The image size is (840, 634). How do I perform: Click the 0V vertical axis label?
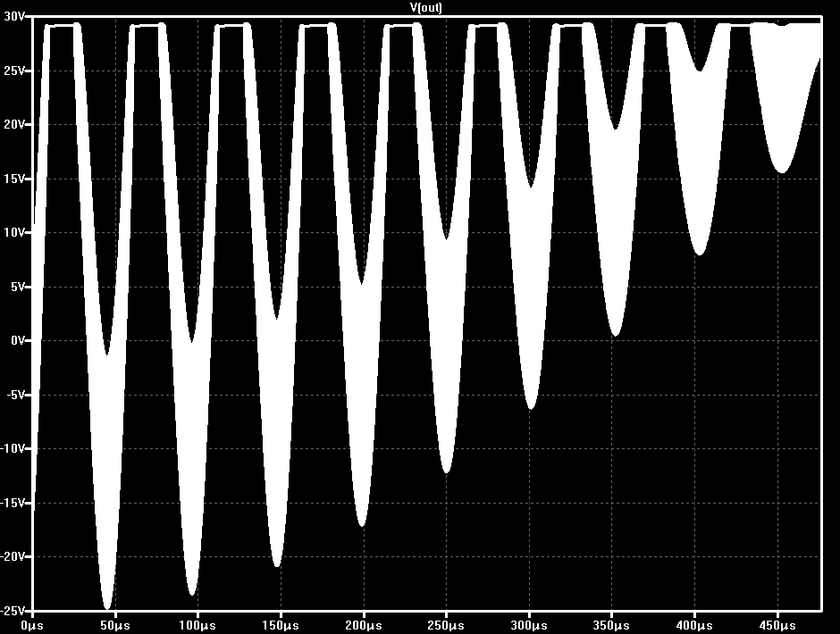pos(17,340)
